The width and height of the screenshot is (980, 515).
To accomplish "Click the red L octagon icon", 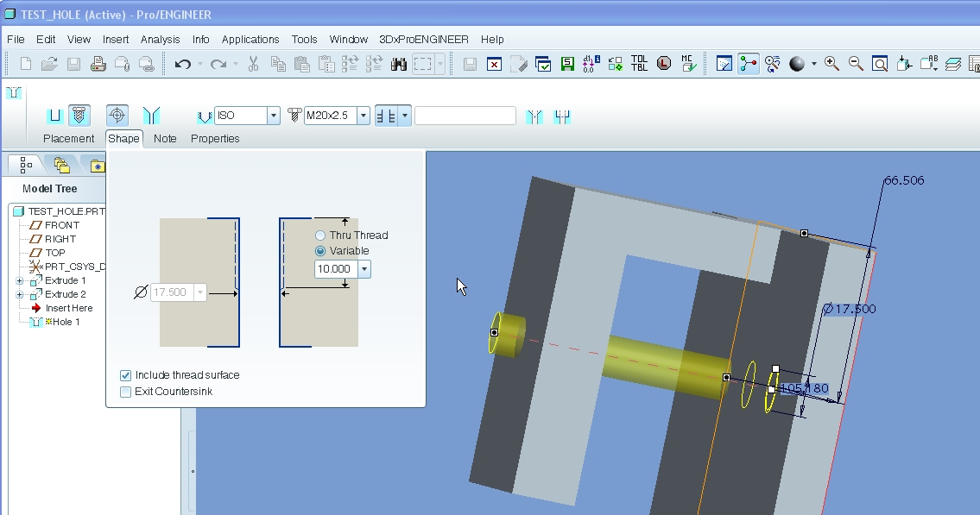I will coord(664,63).
